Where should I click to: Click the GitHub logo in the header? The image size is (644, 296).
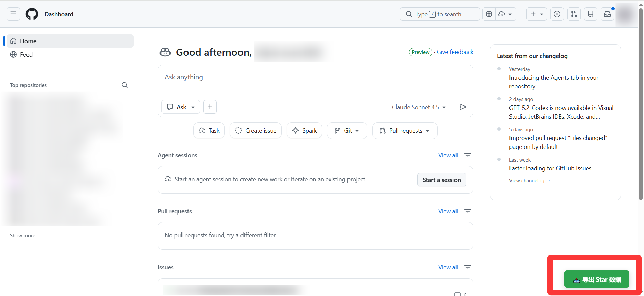[x=32, y=14]
